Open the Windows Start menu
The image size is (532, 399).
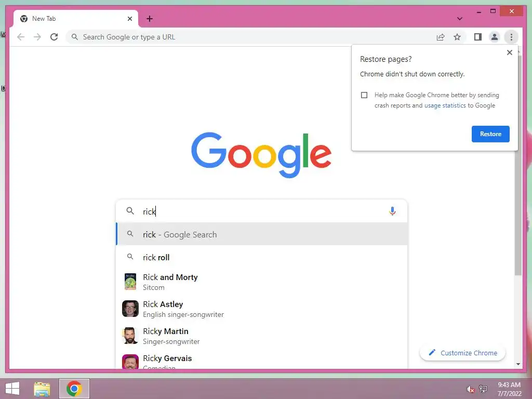[x=12, y=389]
